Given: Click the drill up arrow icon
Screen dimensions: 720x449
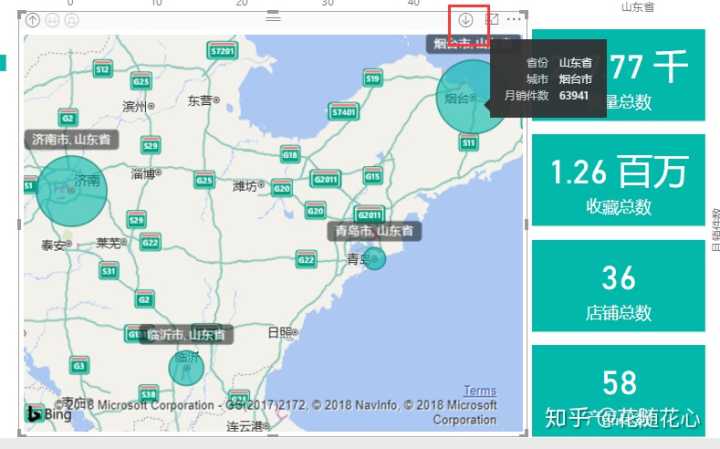Looking at the screenshot, I should pos(33,20).
